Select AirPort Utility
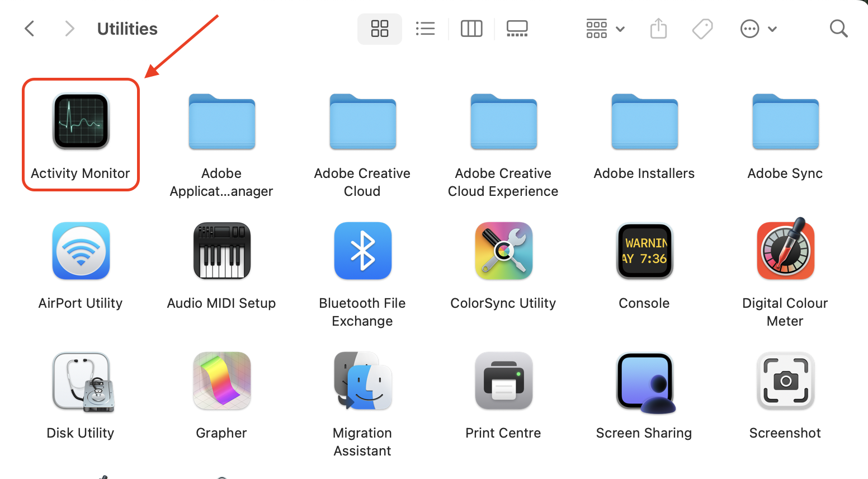The width and height of the screenshot is (868, 479). [81, 251]
